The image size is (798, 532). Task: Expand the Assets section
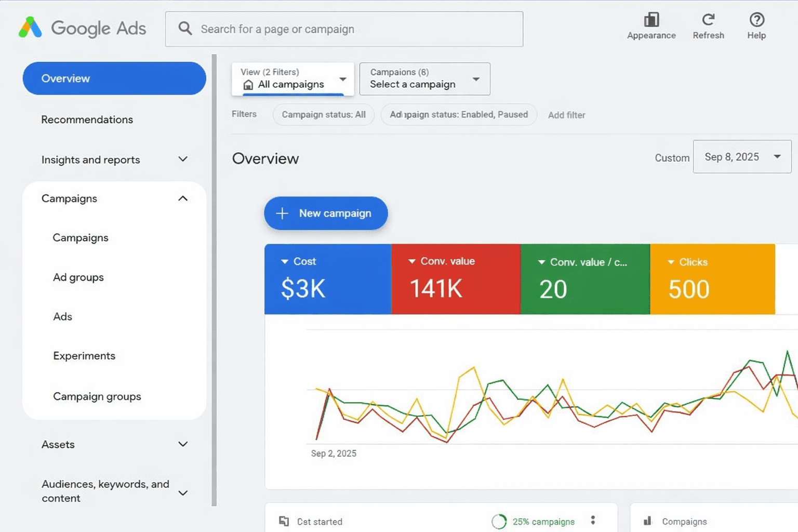(182, 444)
